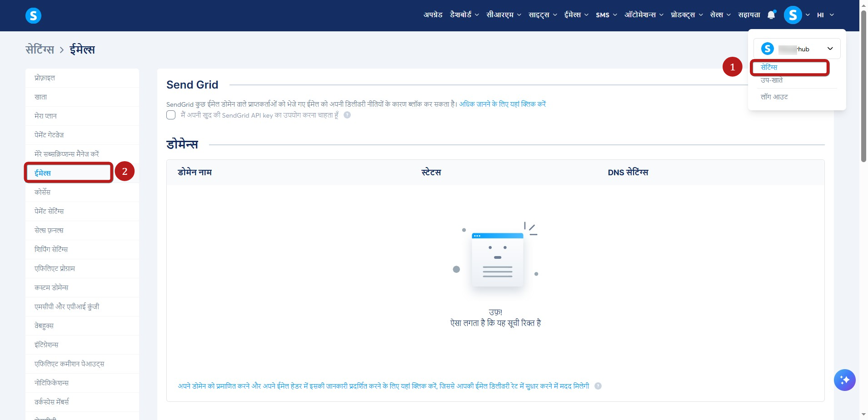Click the डोमेन्स section heading
The height and width of the screenshot is (420, 868).
182,145
